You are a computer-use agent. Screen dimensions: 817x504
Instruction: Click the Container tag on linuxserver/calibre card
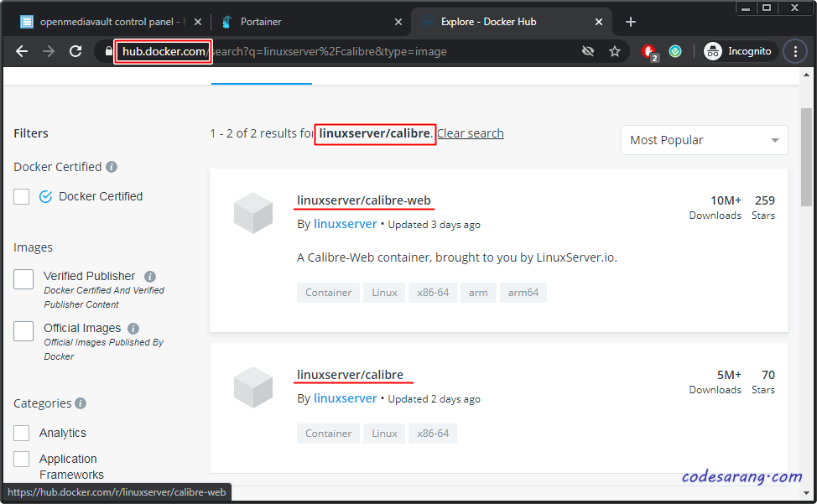coord(328,434)
